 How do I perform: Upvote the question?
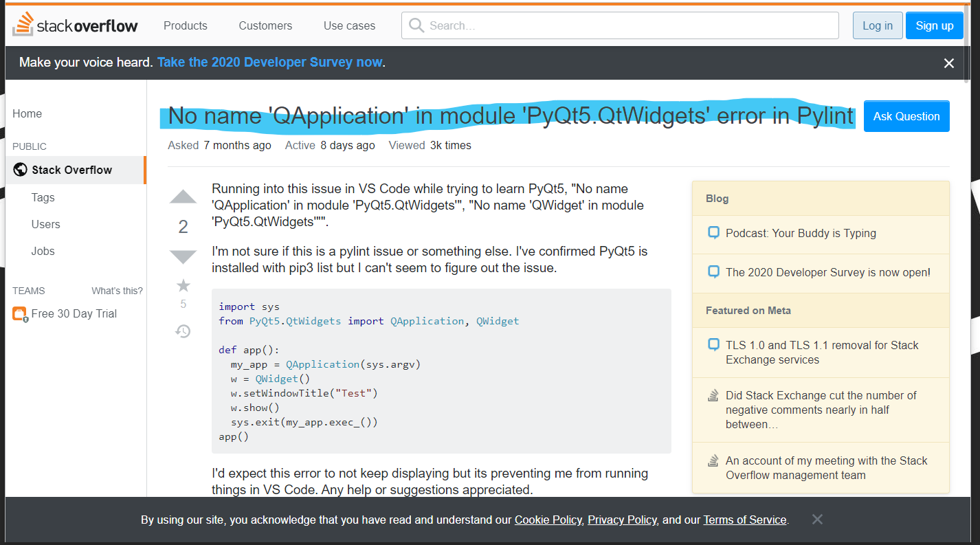(183, 197)
